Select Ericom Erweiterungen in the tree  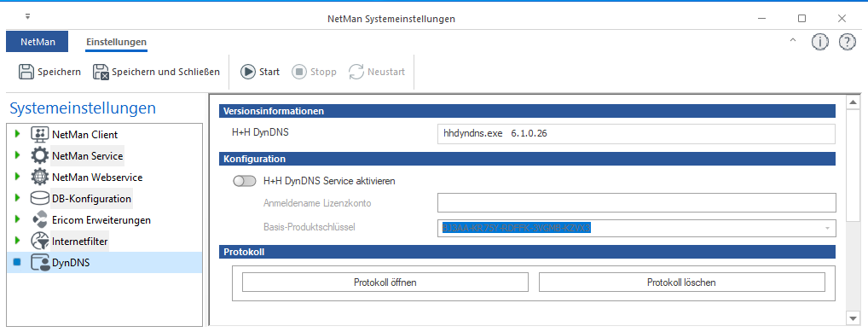coord(101,220)
